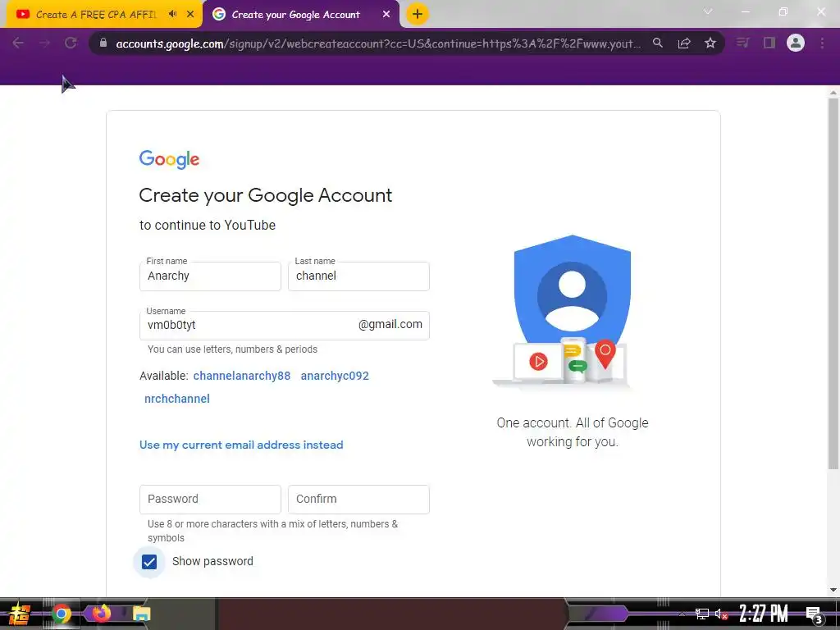Click the scrollbar down arrow

[x=833, y=590]
